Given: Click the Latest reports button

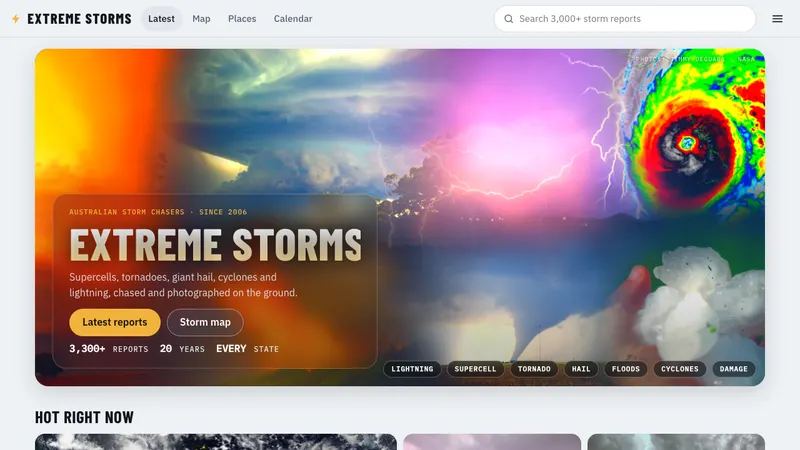Looking at the screenshot, I should coord(115,322).
